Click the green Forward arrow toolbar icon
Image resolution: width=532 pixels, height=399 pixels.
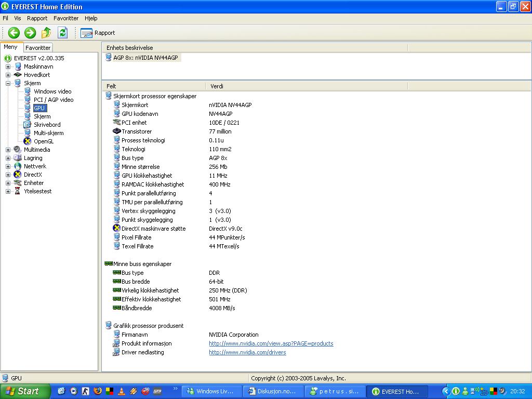tap(30, 33)
